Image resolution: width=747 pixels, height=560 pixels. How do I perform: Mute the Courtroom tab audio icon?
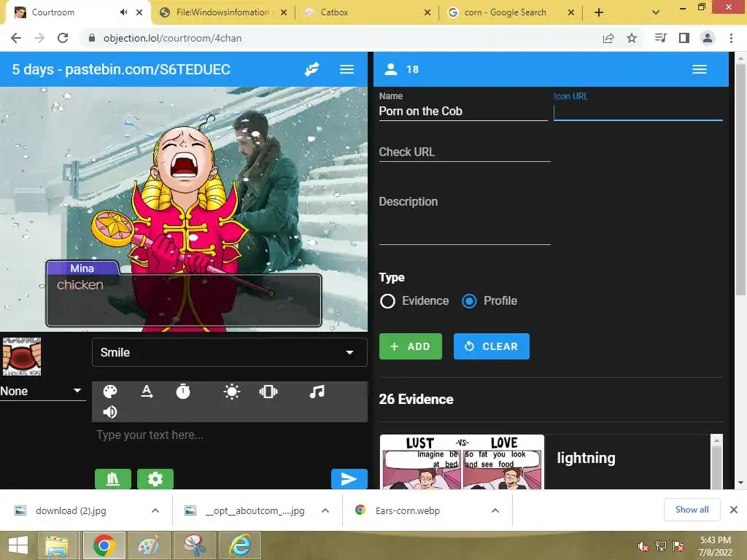pyautogui.click(x=124, y=12)
